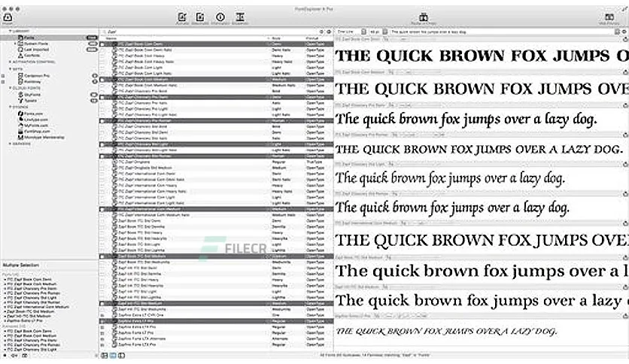The height and width of the screenshot is (364, 629).
Task: Collapse the Library section
Action: pyautogui.click(x=11, y=31)
